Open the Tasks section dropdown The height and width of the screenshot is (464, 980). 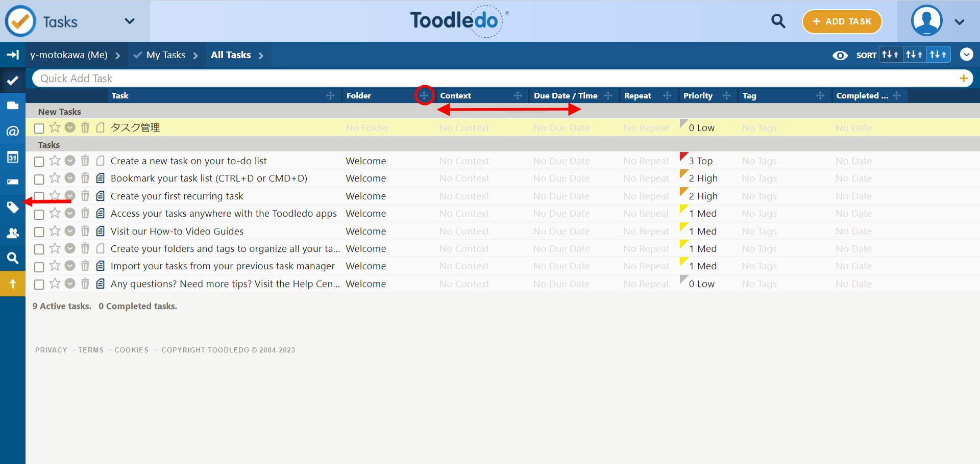pos(130,21)
